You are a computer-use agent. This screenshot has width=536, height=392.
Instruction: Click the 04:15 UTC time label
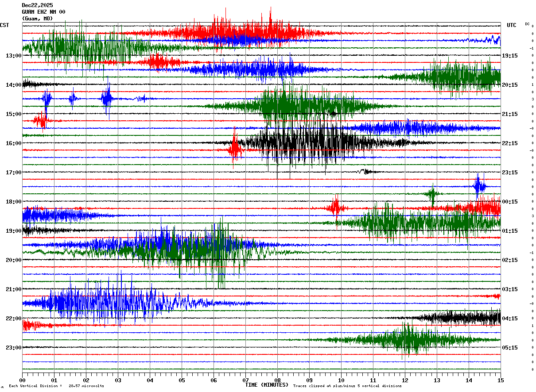510,319
